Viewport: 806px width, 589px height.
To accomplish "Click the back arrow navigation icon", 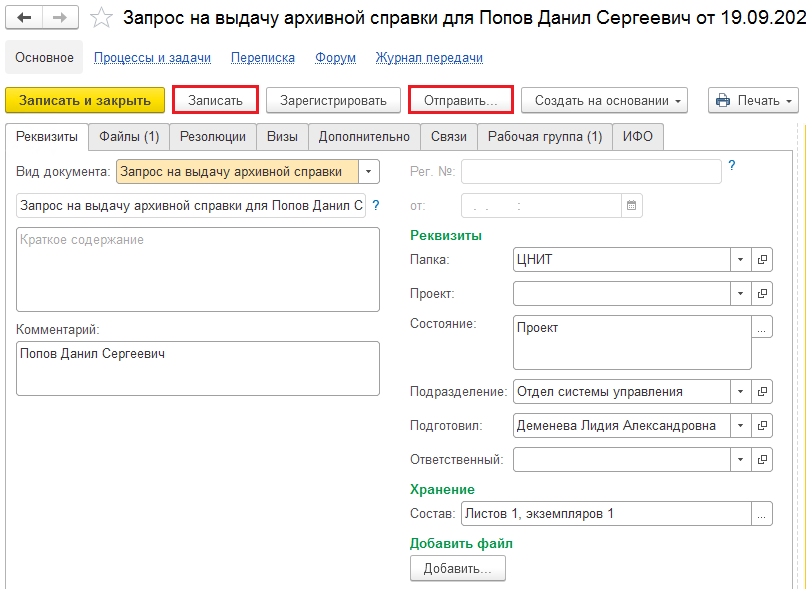I will coord(24,18).
